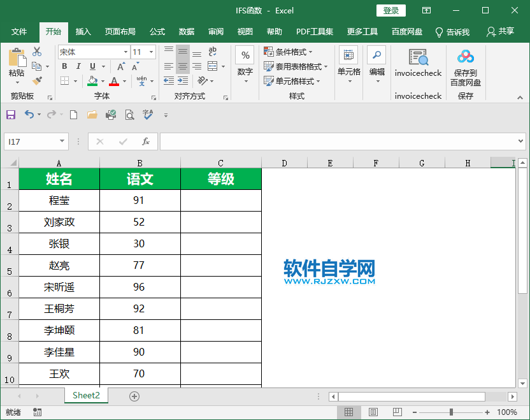The width and height of the screenshot is (530, 420).
Task: Expand the fill color dropdown arrow
Action: [x=103, y=81]
